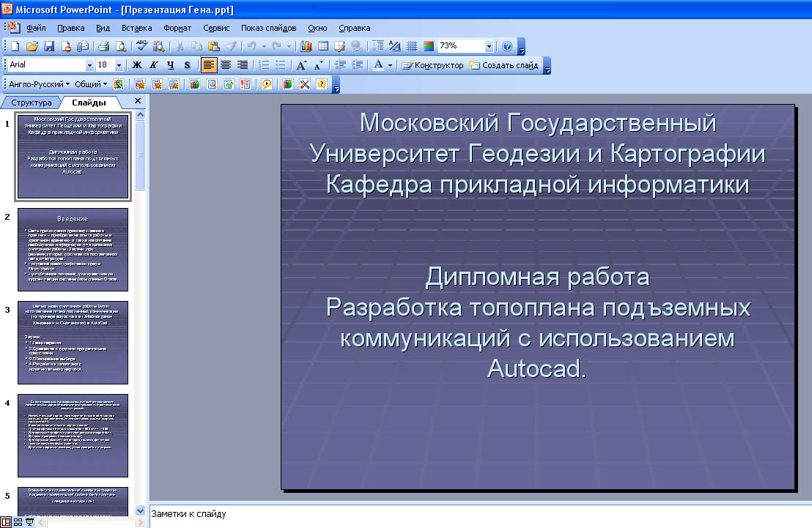Click the Font Color letter A icon
The width and height of the screenshot is (812, 528).
[379, 65]
